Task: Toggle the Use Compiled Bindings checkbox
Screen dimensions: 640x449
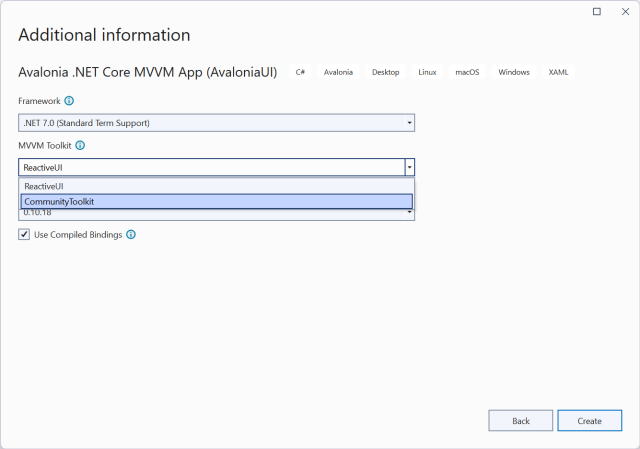Action: click(24, 234)
